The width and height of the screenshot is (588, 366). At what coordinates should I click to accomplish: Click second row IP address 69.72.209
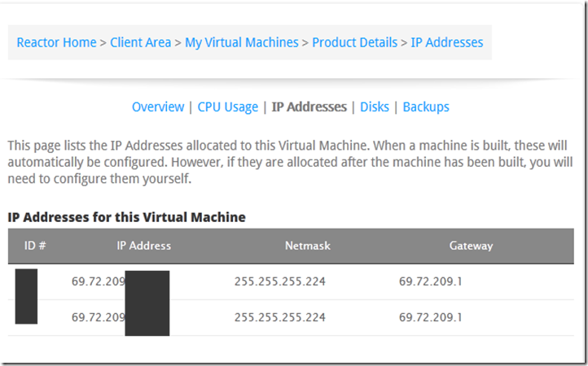[99, 317]
